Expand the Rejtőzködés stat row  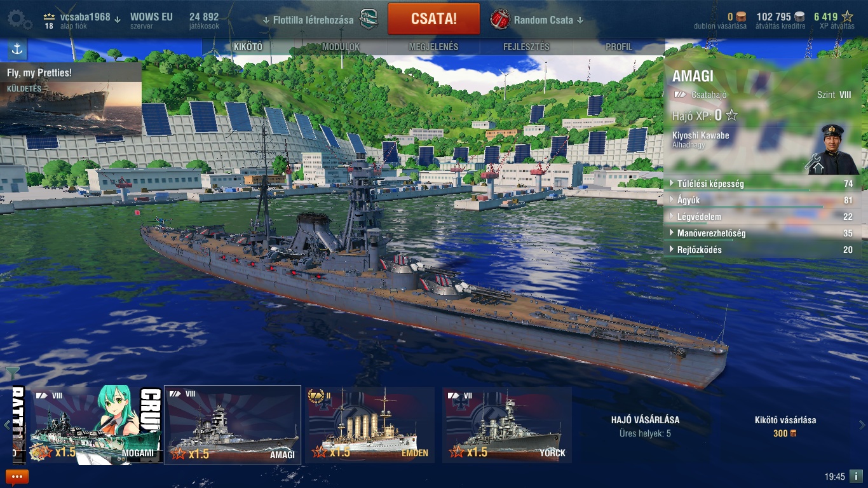coord(763,250)
